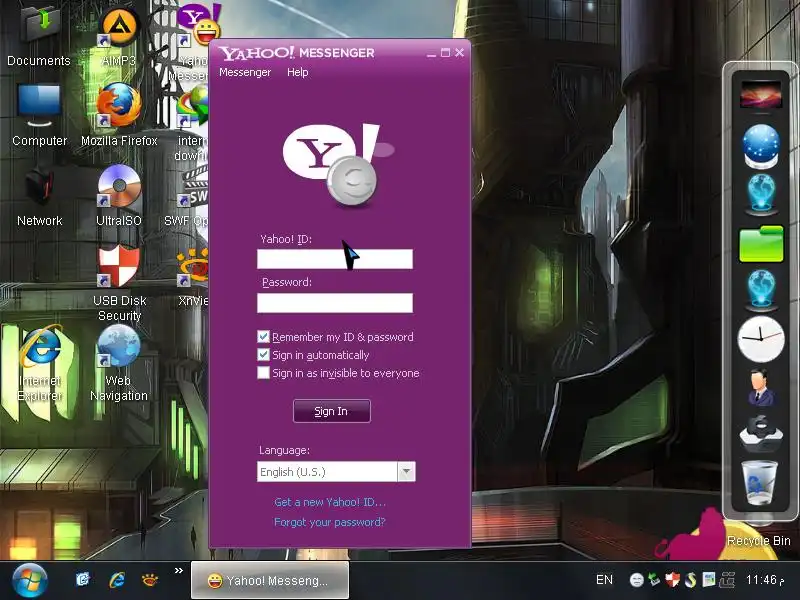Click the network connection tray icon
800x600 pixels.
pos(727,580)
